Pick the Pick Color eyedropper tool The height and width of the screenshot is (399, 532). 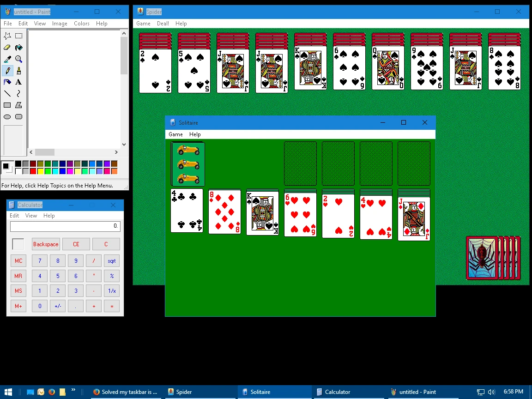click(x=7, y=59)
